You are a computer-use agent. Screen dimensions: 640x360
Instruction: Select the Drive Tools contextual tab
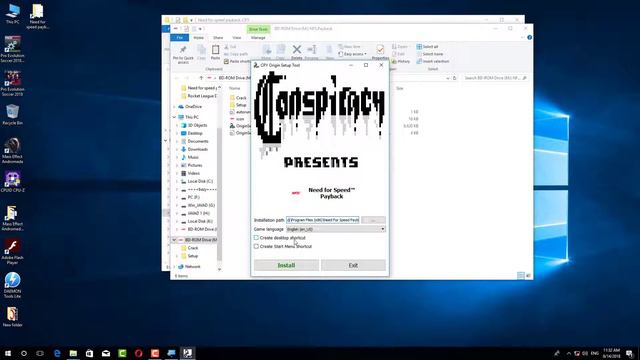coord(258,29)
